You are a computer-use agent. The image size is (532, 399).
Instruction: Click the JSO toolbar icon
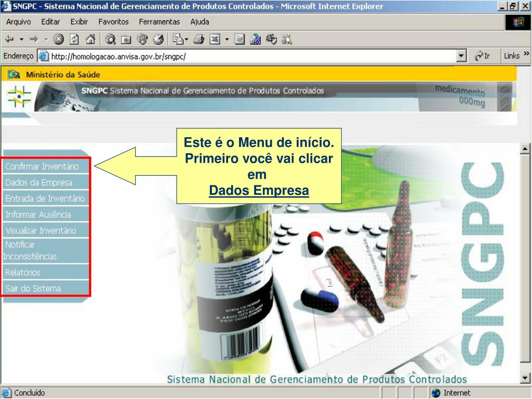point(256,39)
